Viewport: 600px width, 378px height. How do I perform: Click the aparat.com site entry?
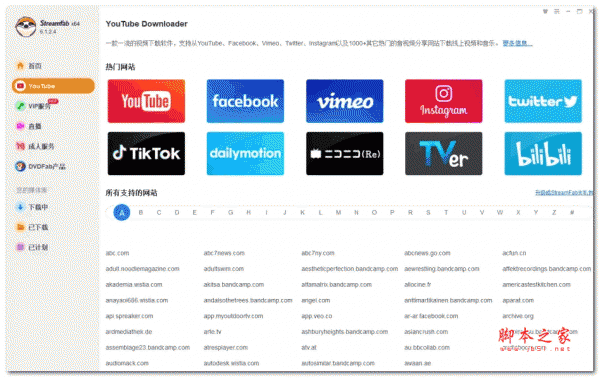point(518,300)
